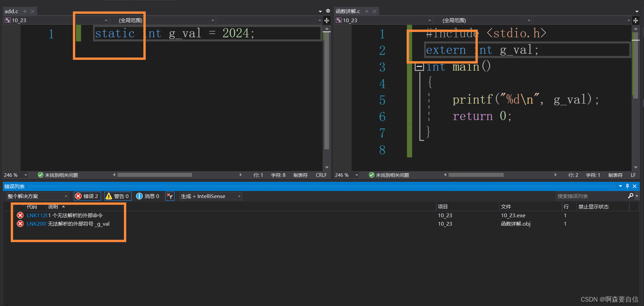Viewport: 644px width, 306px height.
Task: Click horizontal scrollbar thumb in add.c
Action: 155,175
